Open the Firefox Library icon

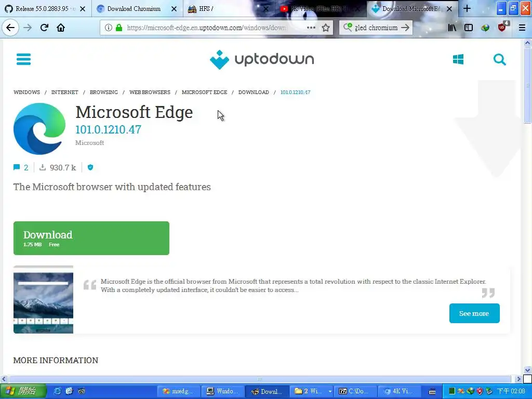(x=452, y=28)
